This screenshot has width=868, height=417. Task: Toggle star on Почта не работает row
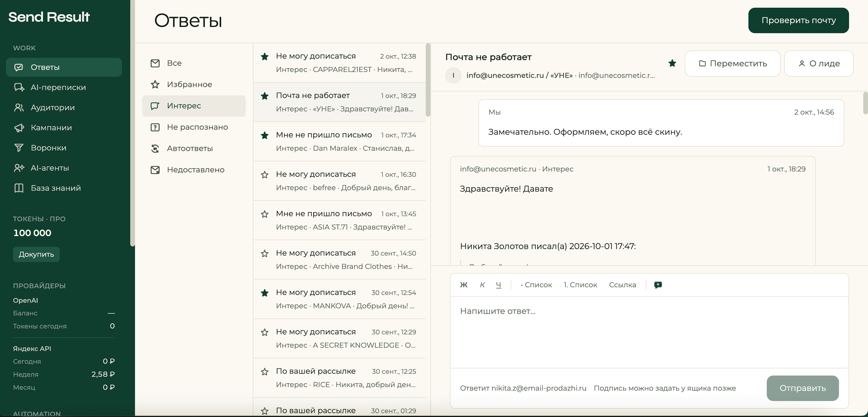[264, 96]
